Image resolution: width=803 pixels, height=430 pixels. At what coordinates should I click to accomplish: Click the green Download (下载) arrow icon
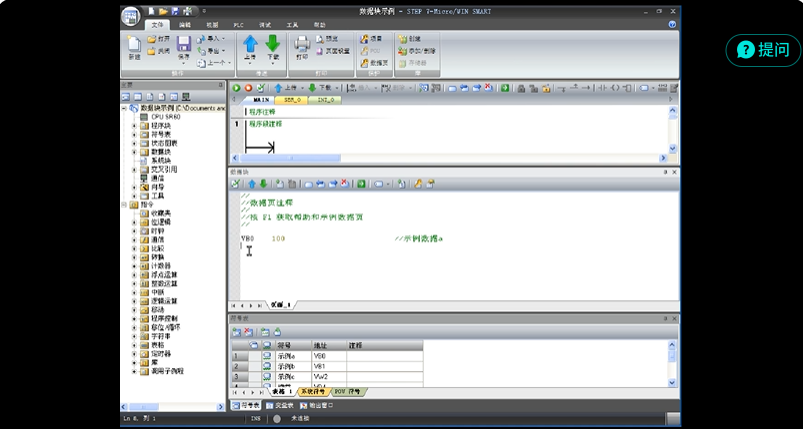point(272,45)
